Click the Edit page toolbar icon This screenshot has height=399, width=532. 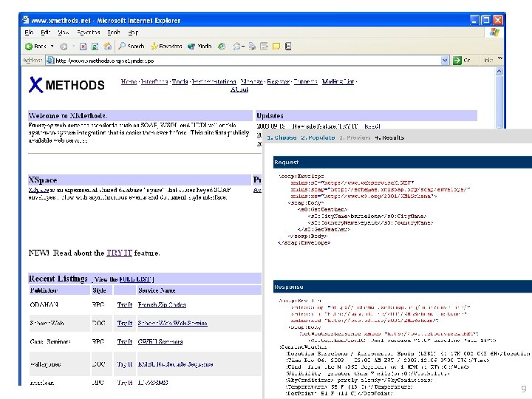tap(264, 46)
